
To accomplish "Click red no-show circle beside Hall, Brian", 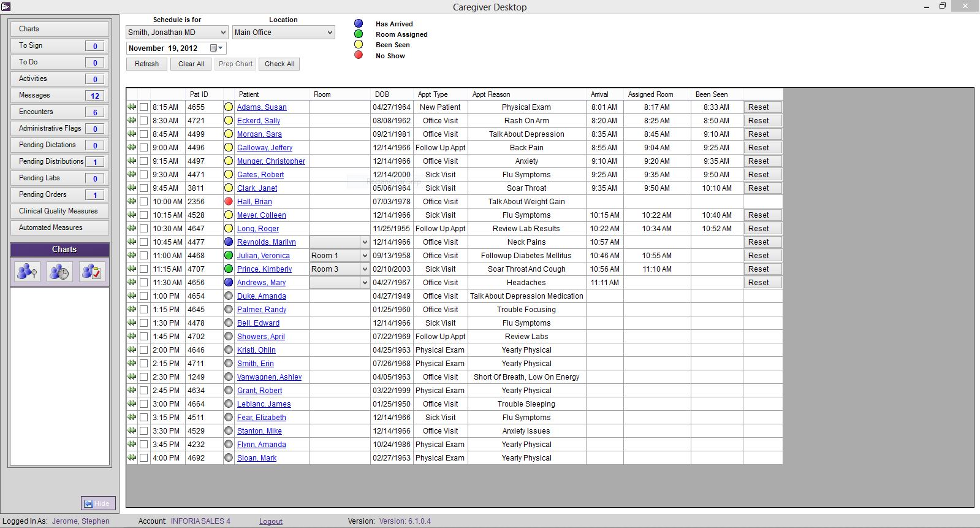I will tap(229, 202).
